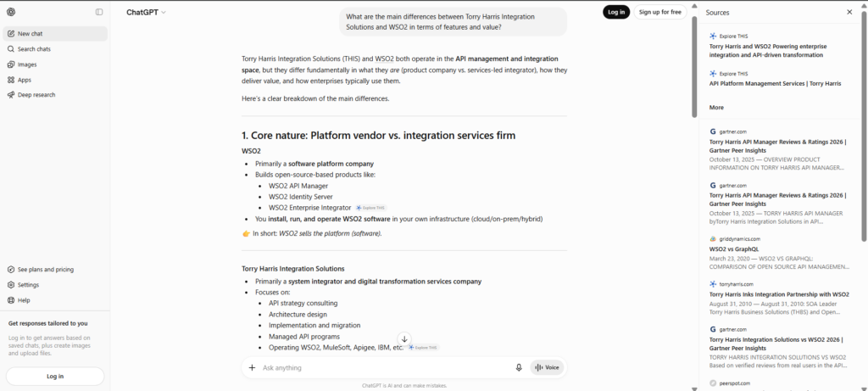Click the wide Log in button in the sidebar
This screenshot has width=868, height=391.
55,376
